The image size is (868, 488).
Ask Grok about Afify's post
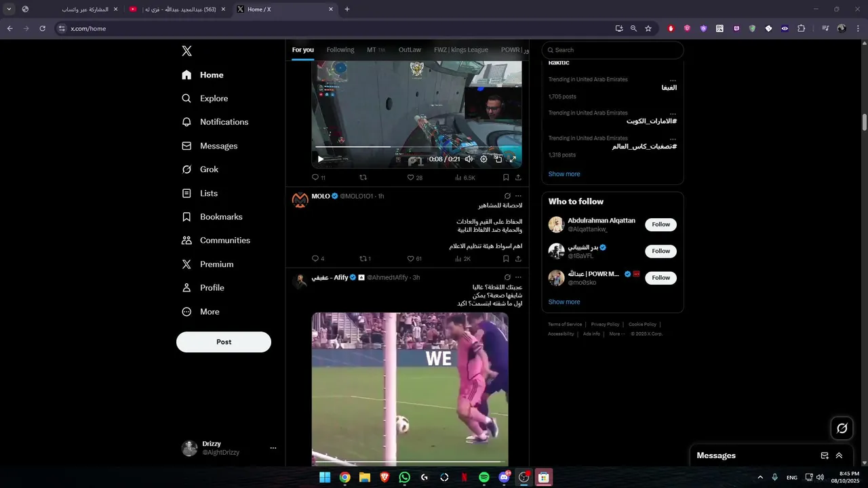[x=507, y=277]
